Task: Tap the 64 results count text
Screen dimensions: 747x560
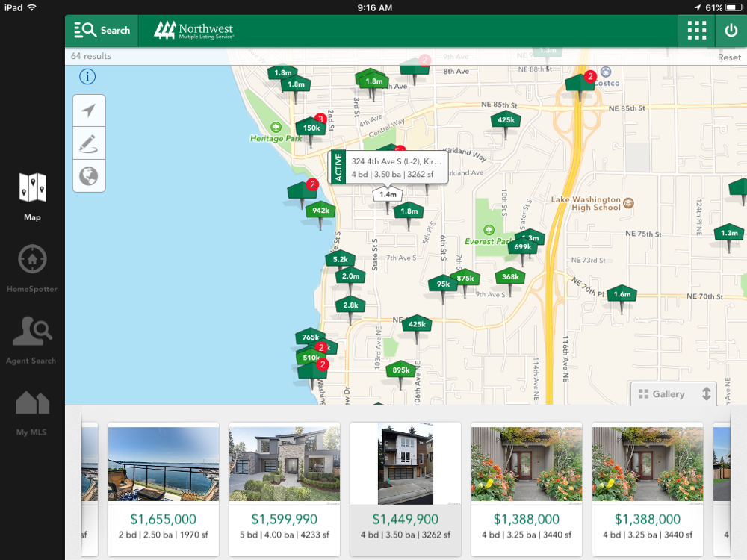Action: 91,56
